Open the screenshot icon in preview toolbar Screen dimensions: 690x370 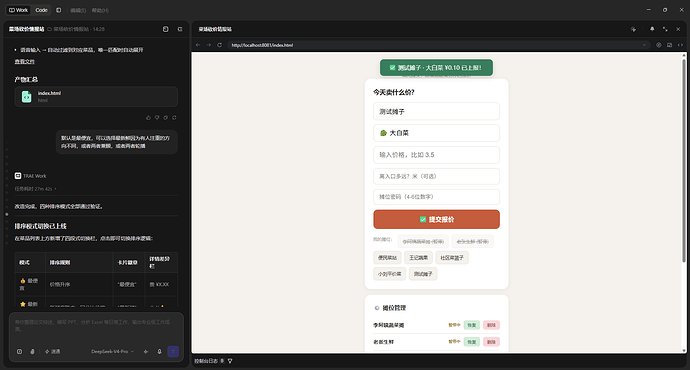pos(669,45)
